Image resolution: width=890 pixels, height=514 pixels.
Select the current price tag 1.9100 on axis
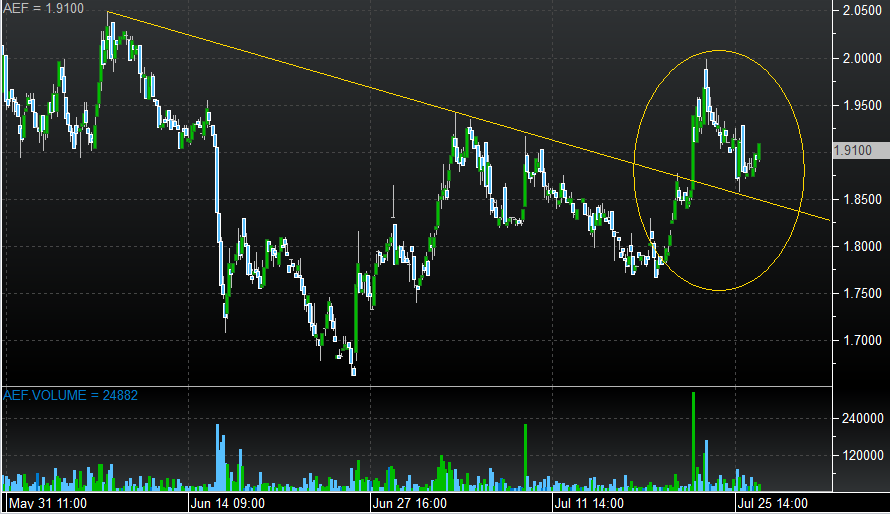[857, 151]
